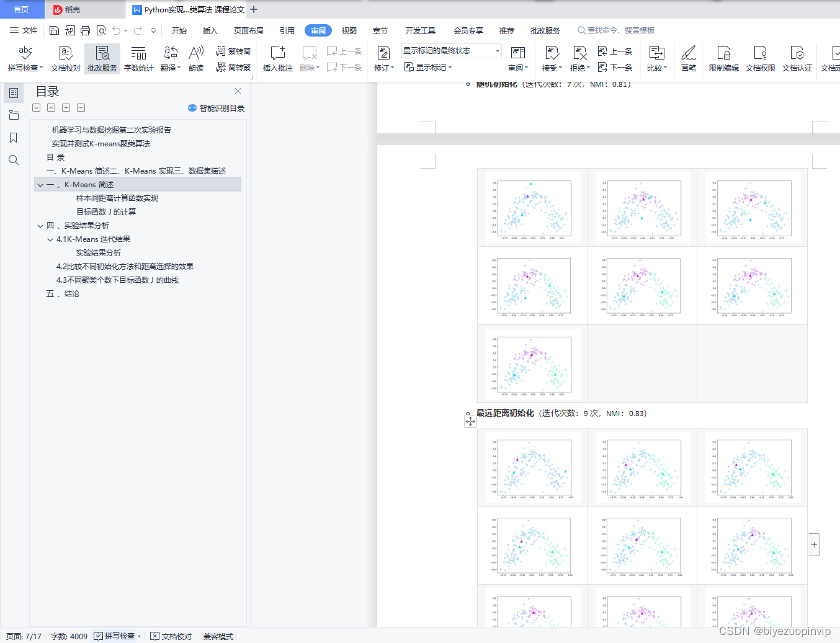Collapse the '一、K-Means 简述' outline node
The image size is (840, 643).
point(40,185)
